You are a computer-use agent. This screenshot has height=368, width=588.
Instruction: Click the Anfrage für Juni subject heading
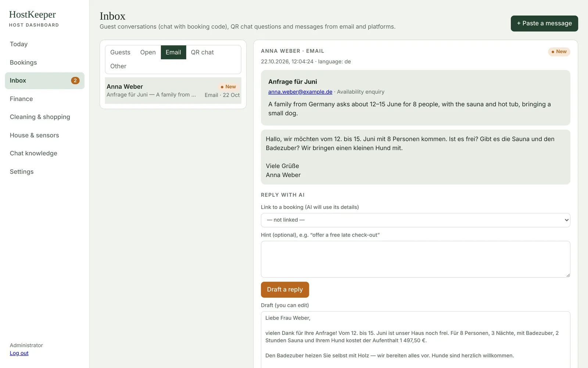tap(293, 82)
